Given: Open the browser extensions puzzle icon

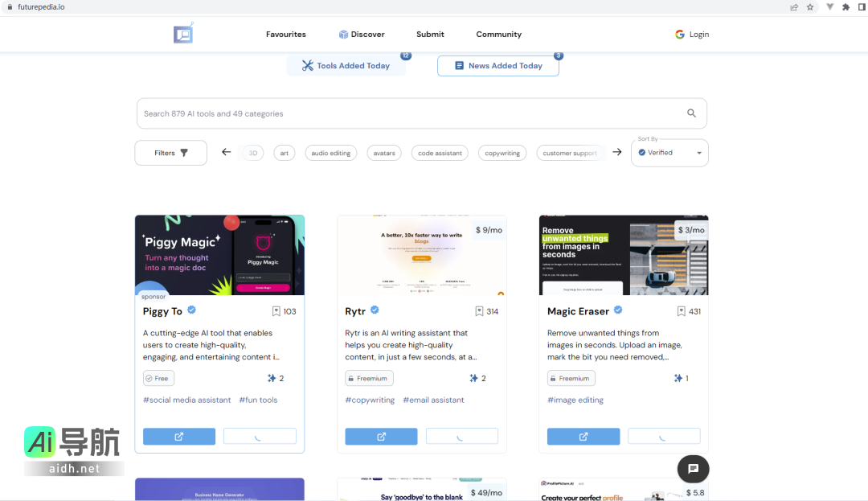Looking at the screenshot, I should (845, 7).
